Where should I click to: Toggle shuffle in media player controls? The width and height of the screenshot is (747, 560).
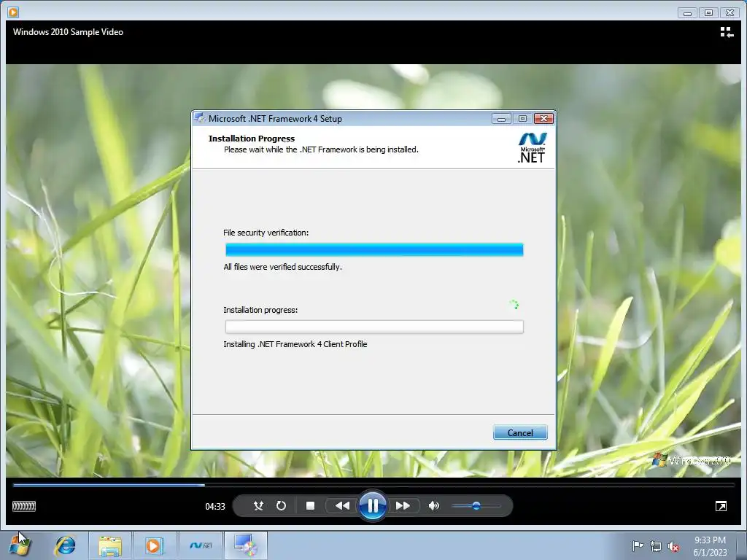coord(258,506)
